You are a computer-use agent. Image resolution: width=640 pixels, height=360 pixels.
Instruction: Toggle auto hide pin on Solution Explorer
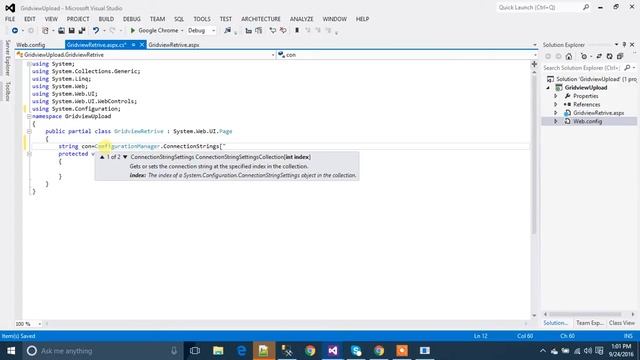pyautogui.click(x=624, y=44)
